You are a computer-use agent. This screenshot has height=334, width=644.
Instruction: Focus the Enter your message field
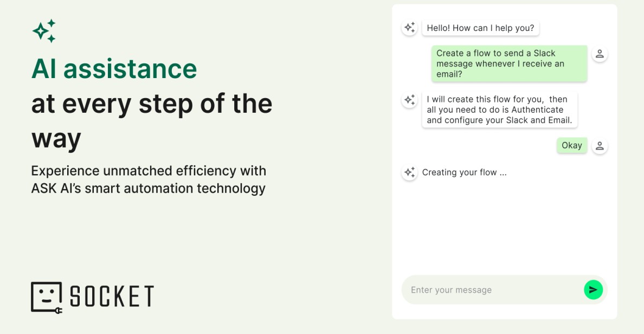[493, 290]
